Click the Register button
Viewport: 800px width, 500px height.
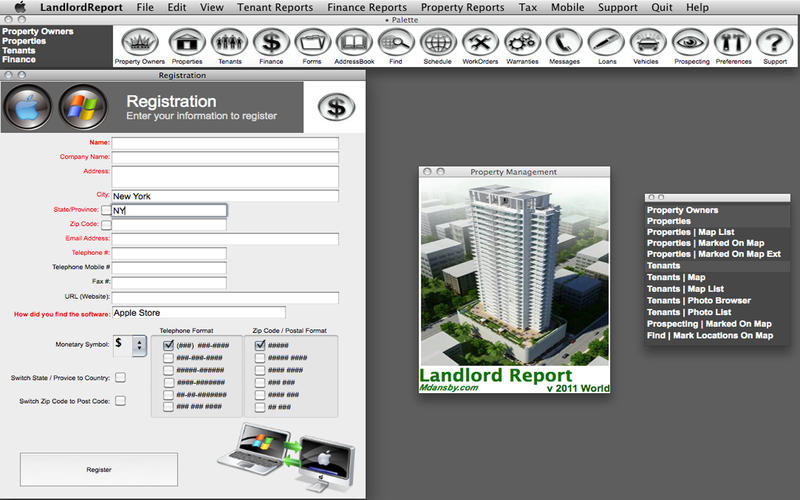pos(99,469)
